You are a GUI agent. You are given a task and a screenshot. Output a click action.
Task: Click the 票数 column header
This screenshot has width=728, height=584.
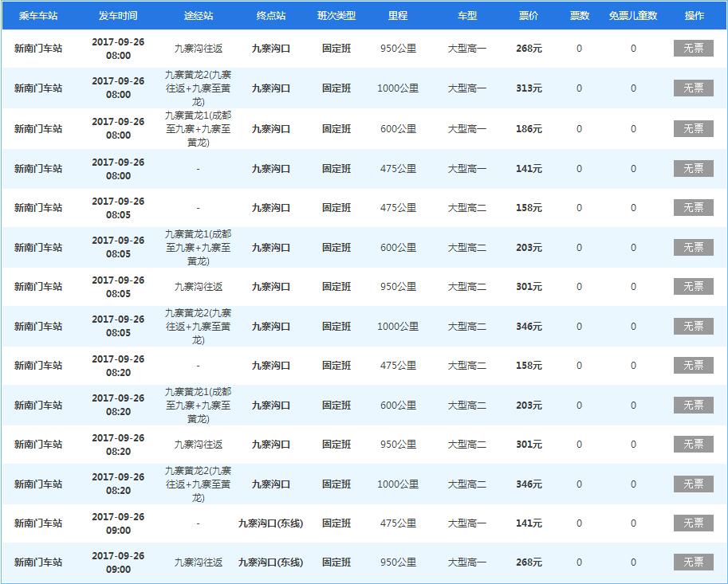coord(580,16)
